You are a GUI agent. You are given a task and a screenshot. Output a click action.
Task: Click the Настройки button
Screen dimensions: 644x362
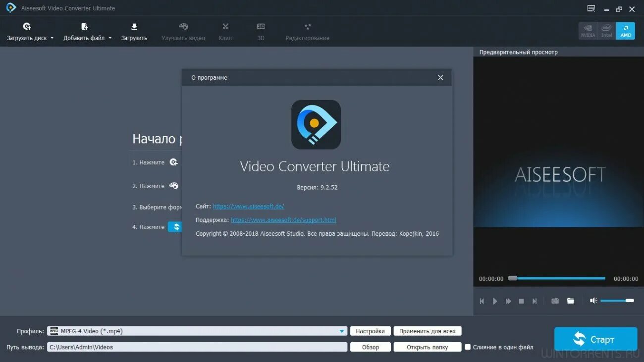[x=371, y=331]
